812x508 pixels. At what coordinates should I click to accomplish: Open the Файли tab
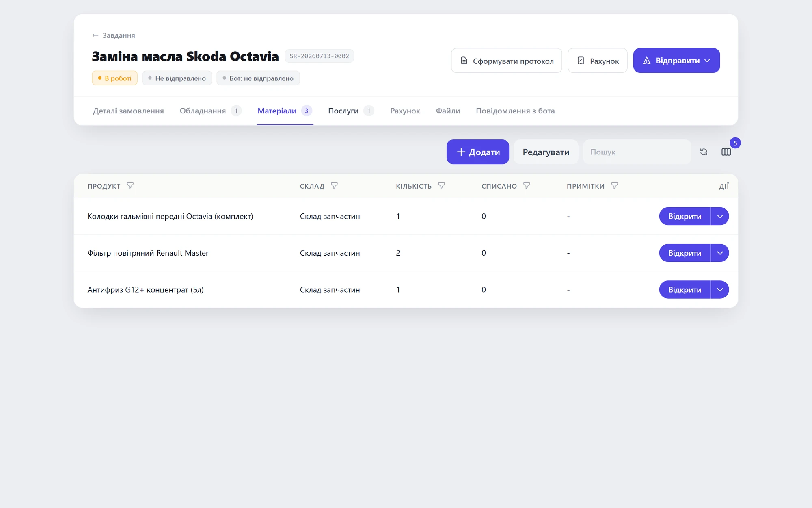pos(448,111)
